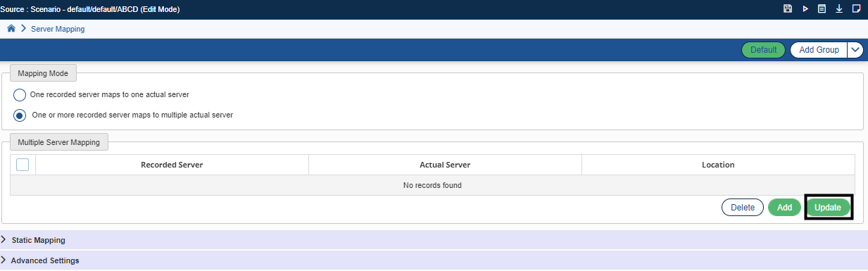Click the save floppy disk icon
The width and height of the screenshot is (868, 271).
(x=788, y=9)
